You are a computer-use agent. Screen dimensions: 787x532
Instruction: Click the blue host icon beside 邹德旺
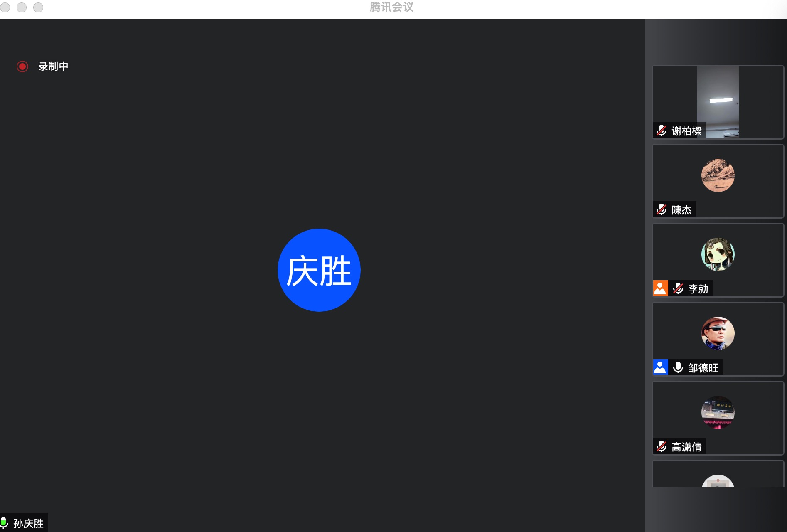pos(660,367)
